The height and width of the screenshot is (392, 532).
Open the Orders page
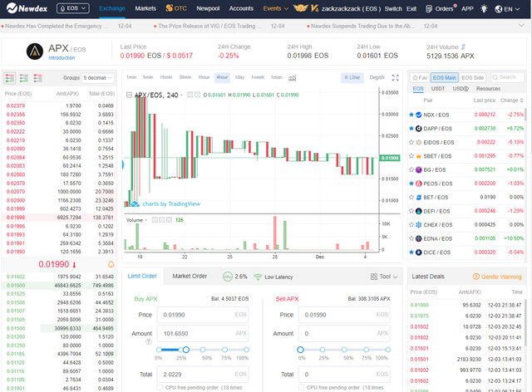(441, 8)
